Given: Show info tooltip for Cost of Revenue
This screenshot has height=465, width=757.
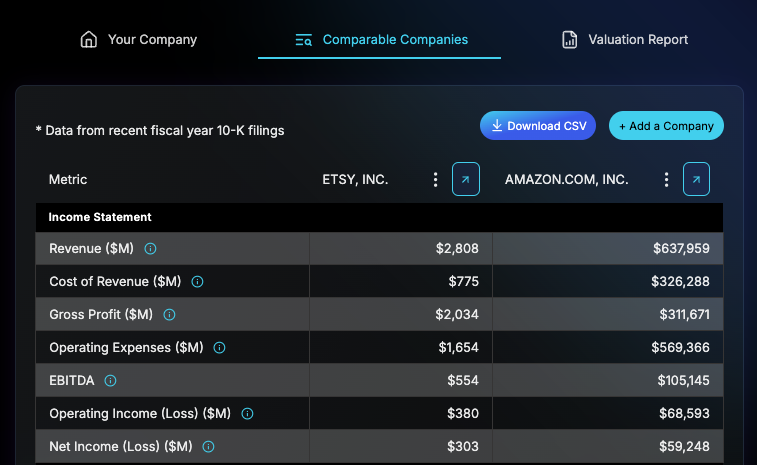Looking at the screenshot, I should [197, 282].
